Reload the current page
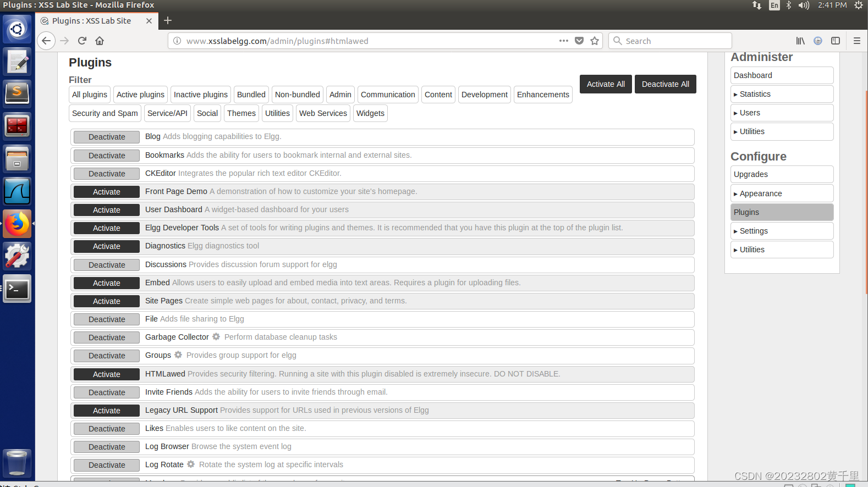This screenshot has width=868, height=487. (x=82, y=41)
